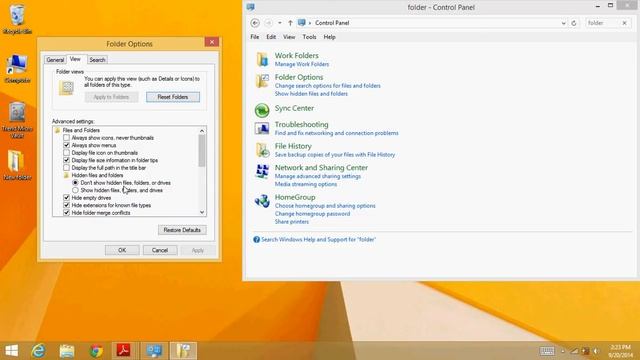Switch to the General tab
The width and height of the screenshot is (640, 360).
pyautogui.click(x=55, y=60)
